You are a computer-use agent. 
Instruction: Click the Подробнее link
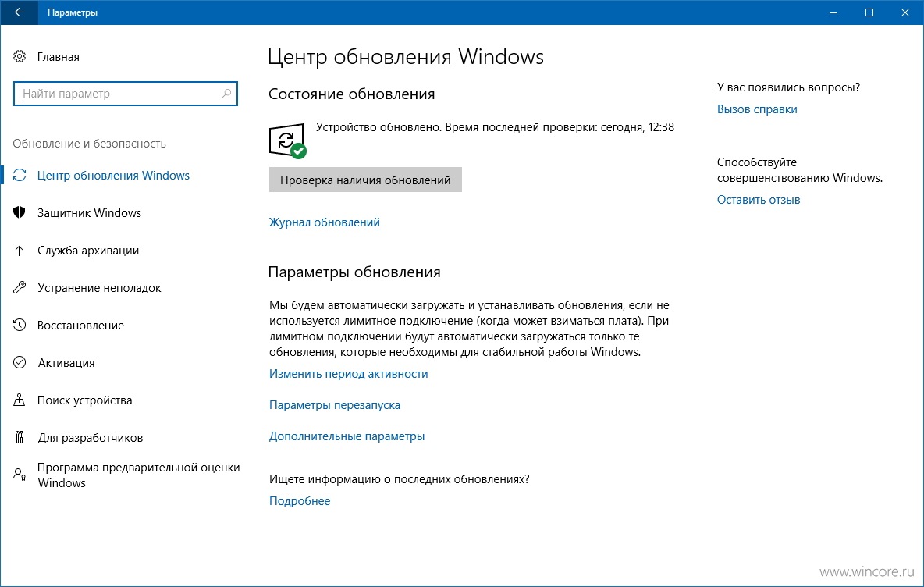[x=300, y=501]
